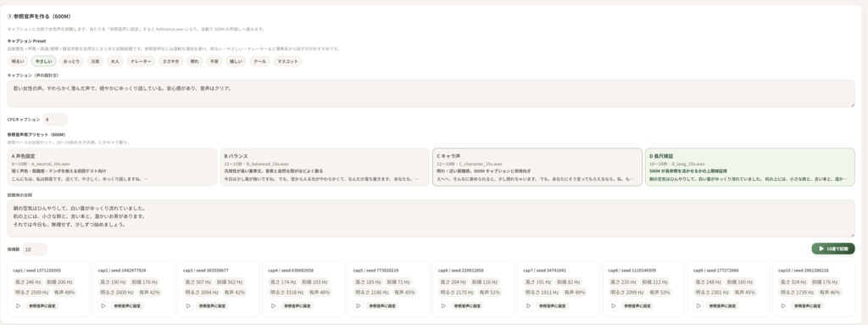Click the CFG caption number field
This screenshot has width=868, height=325.
point(55,120)
